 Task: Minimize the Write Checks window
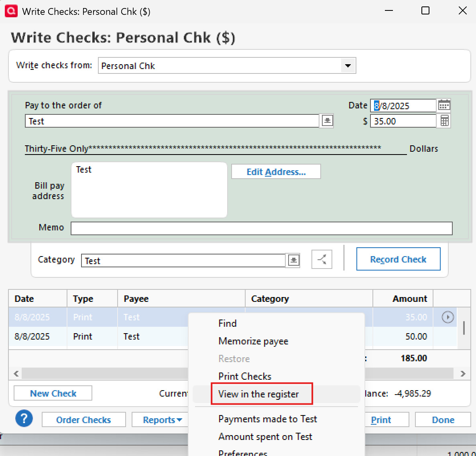(389, 10)
